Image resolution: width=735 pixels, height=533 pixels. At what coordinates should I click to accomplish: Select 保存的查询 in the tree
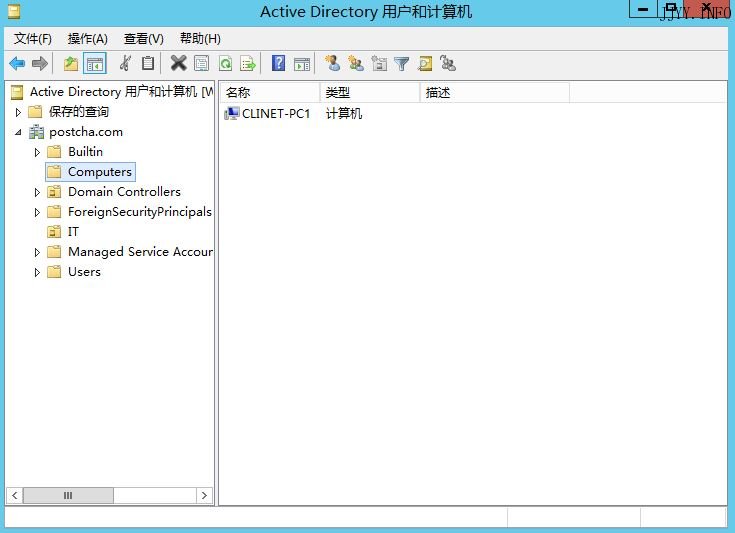pos(79,112)
